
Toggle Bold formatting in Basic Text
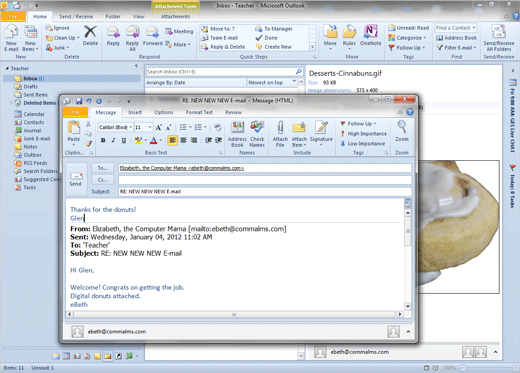click(x=103, y=140)
